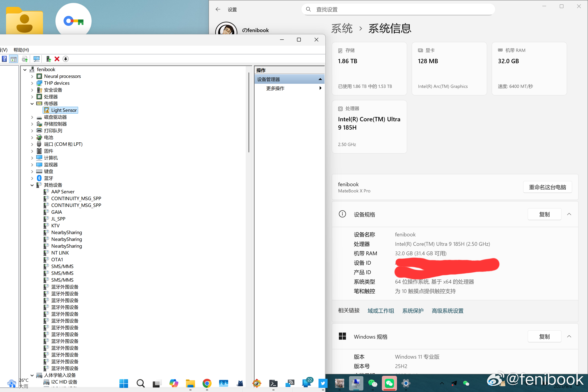Open the 处理器 Intel Core Ultra card
This screenshot has height=392, width=588.
tap(369, 127)
